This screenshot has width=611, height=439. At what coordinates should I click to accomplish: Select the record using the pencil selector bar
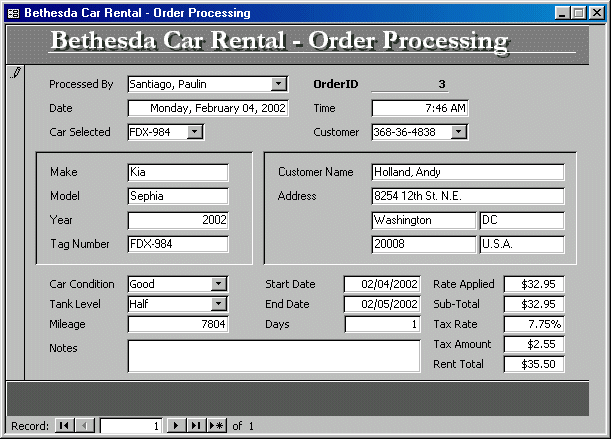coord(16,222)
